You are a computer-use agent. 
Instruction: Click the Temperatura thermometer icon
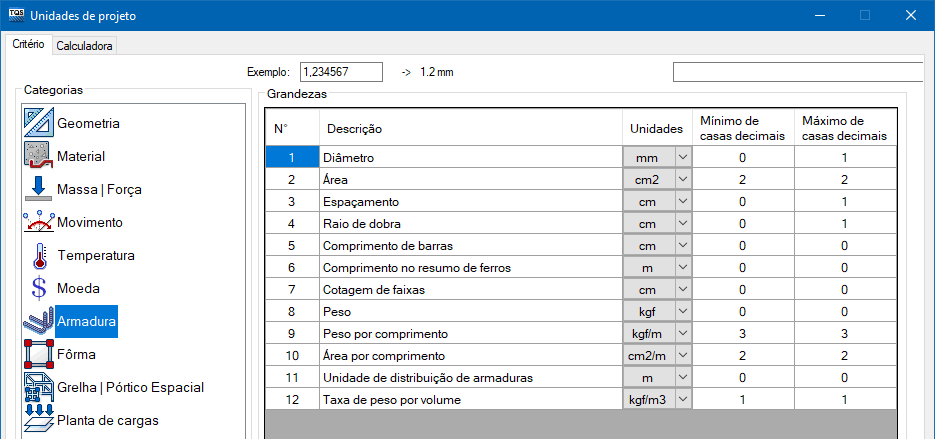click(x=39, y=256)
